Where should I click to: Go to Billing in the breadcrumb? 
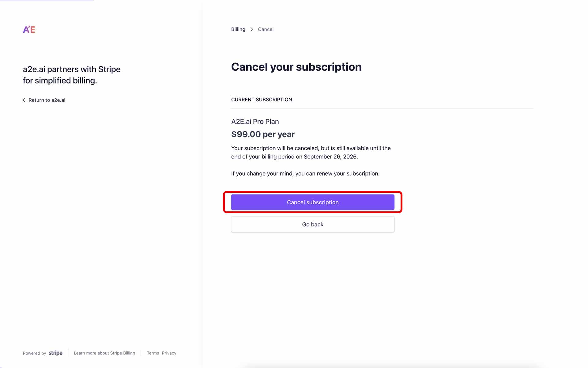tap(238, 29)
